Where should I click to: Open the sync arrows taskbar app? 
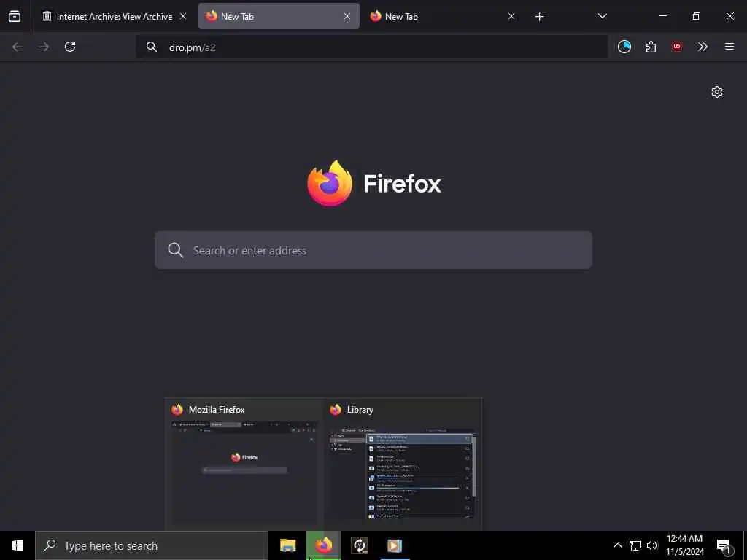click(x=359, y=545)
